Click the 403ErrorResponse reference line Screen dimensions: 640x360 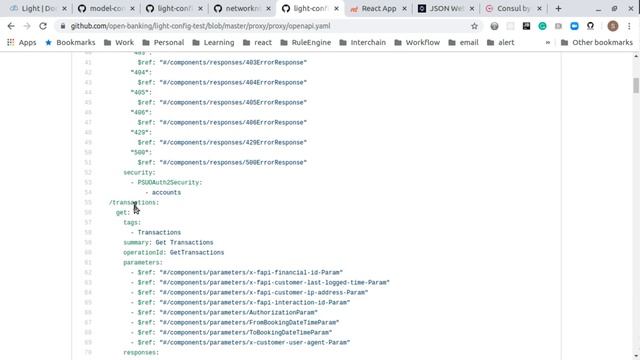[x=222, y=62]
